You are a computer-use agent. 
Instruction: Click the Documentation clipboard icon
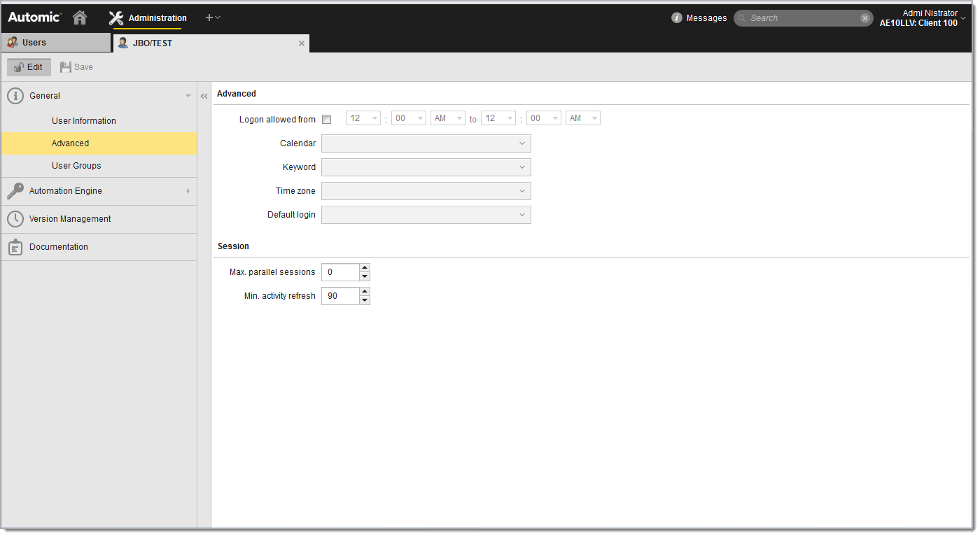click(x=15, y=246)
